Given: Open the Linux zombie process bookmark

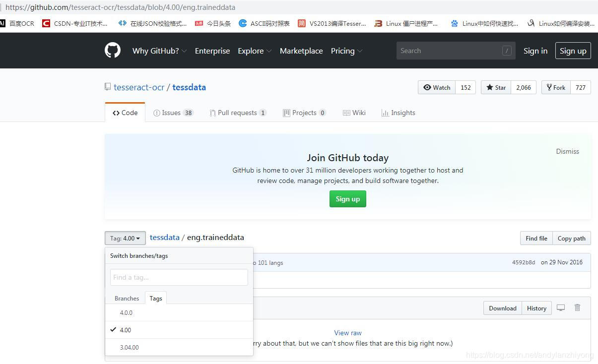Looking at the screenshot, I should click(x=406, y=23).
